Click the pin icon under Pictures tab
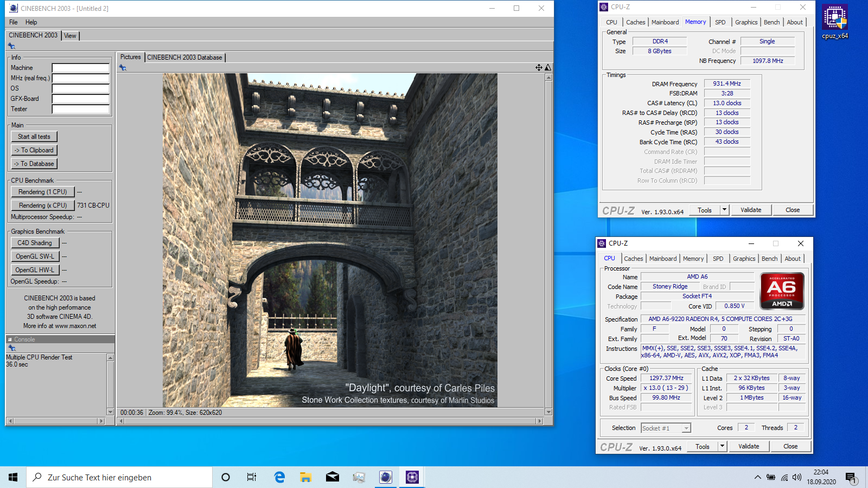The image size is (868, 488). 123,68
